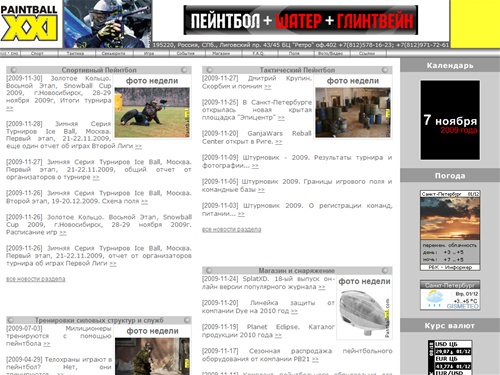Open the >> link after 'помощью пейнтбола'
Image resolution: width=500 pixels, height=375 pixels.
pyautogui.click(x=47, y=344)
